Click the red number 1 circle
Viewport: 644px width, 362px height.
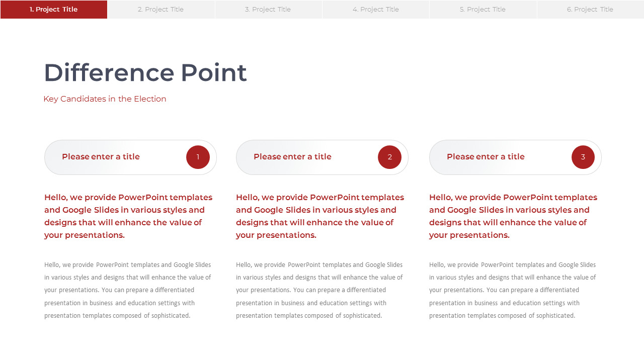pos(198,157)
